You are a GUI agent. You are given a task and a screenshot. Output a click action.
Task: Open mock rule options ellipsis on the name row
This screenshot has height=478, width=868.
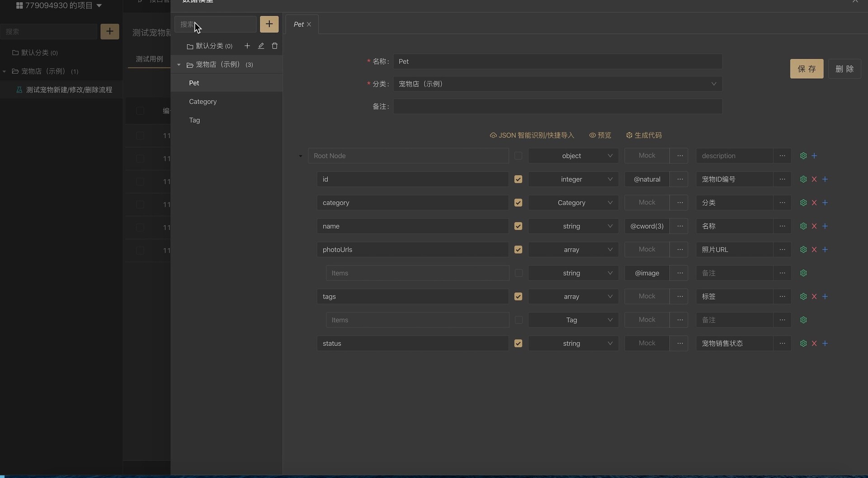coord(680,226)
